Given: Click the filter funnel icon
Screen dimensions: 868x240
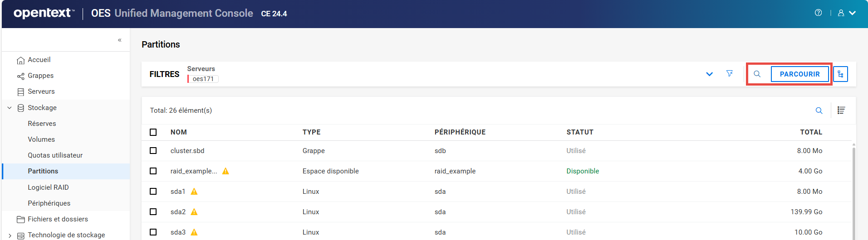Looking at the screenshot, I should point(729,73).
